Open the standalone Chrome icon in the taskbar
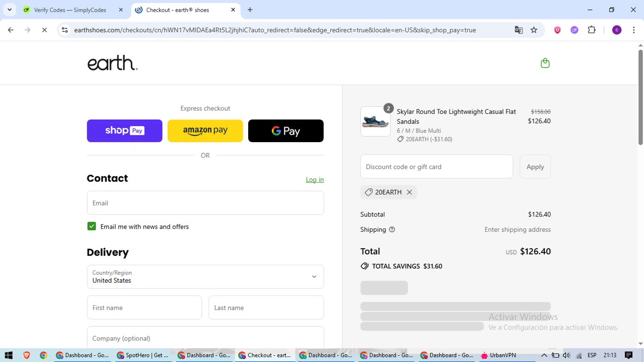The image size is (644, 362). pyautogui.click(x=43, y=355)
